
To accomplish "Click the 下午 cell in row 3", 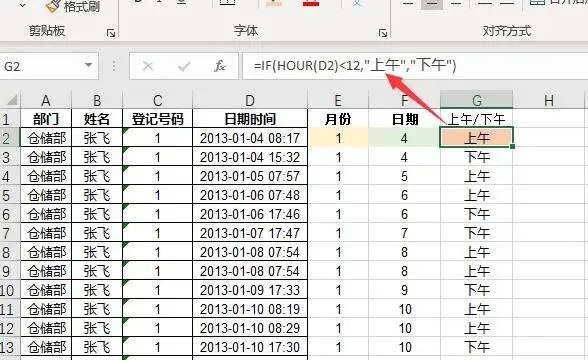I will [477, 157].
